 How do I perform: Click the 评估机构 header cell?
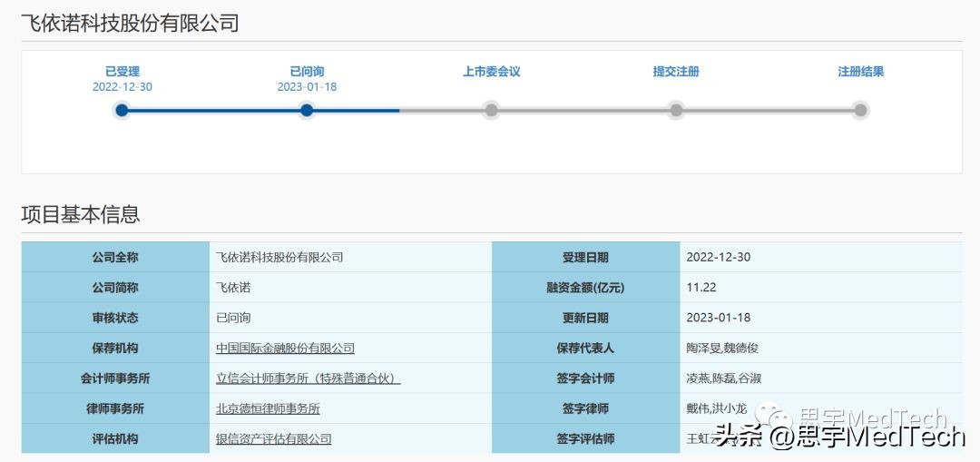click(x=115, y=439)
